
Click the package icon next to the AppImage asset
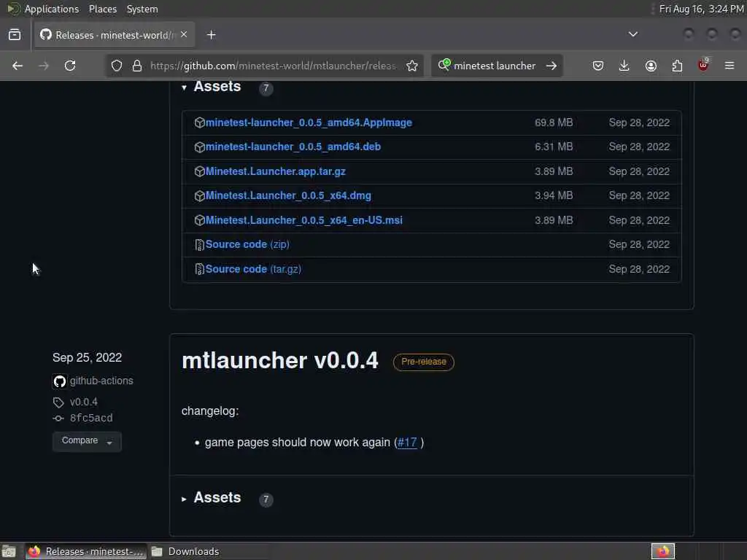(200, 122)
